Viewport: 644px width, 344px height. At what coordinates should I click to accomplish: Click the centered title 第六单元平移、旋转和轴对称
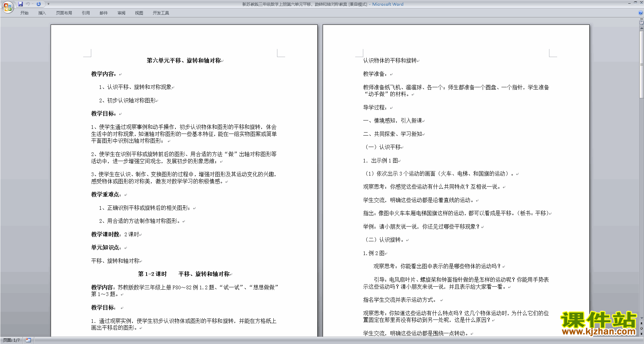coord(184,60)
